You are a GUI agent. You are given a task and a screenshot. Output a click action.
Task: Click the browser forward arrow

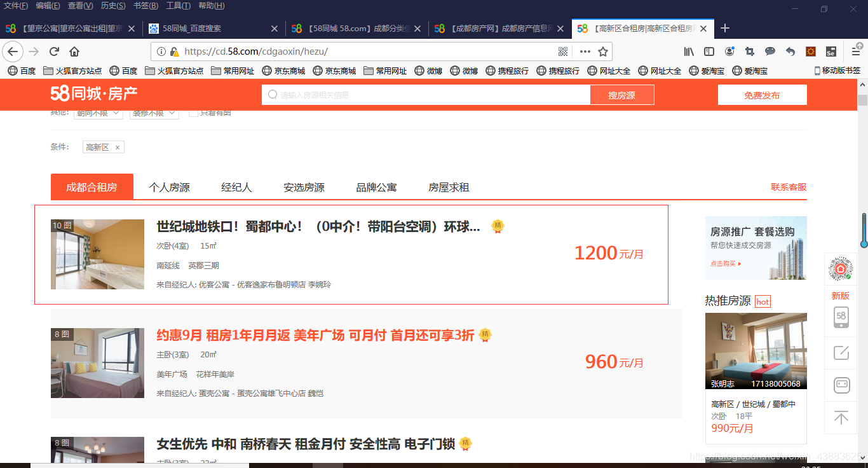point(34,52)
